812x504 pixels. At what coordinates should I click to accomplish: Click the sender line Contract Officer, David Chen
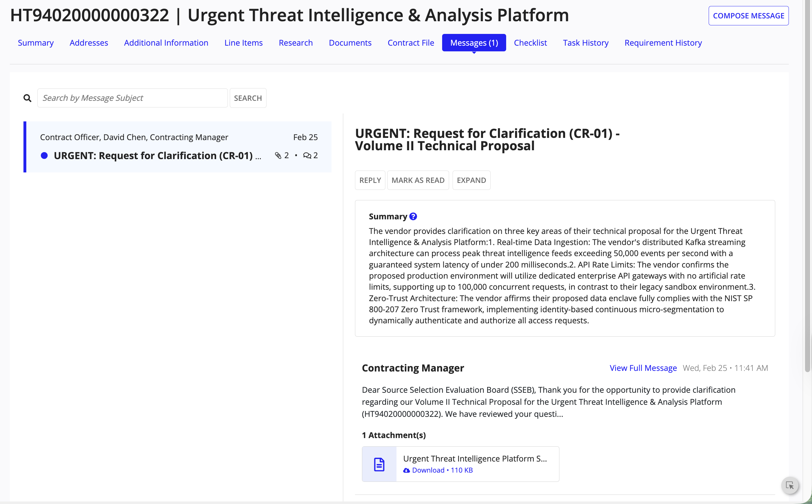tap(134, 137)
